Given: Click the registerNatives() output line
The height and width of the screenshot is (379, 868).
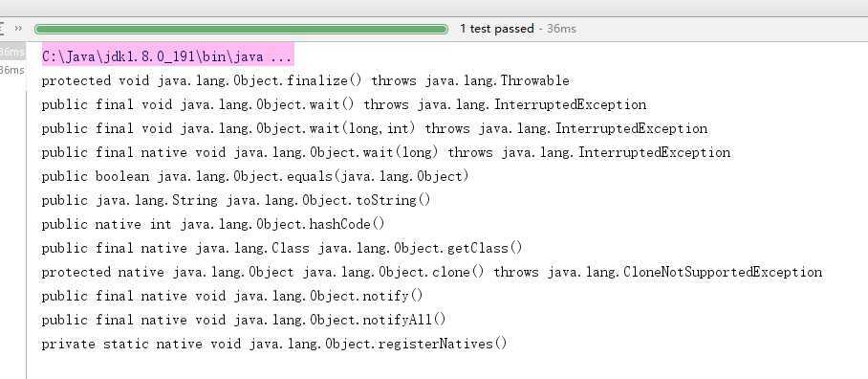Looking at the screenshot, I should click(274, 345).
